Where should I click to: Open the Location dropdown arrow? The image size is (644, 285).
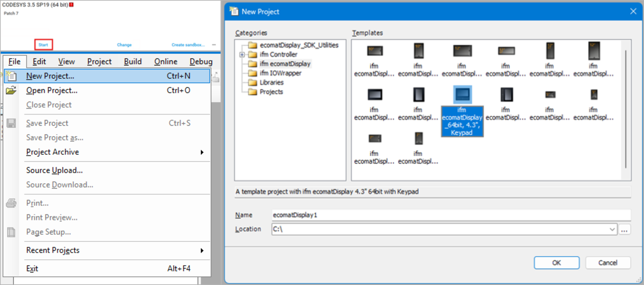click(x=612, y=229)
